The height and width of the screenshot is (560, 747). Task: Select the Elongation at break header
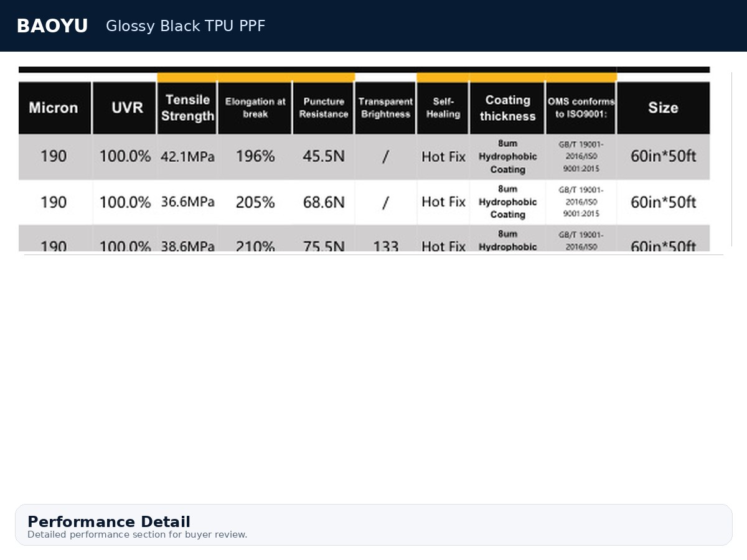[255, 108]
